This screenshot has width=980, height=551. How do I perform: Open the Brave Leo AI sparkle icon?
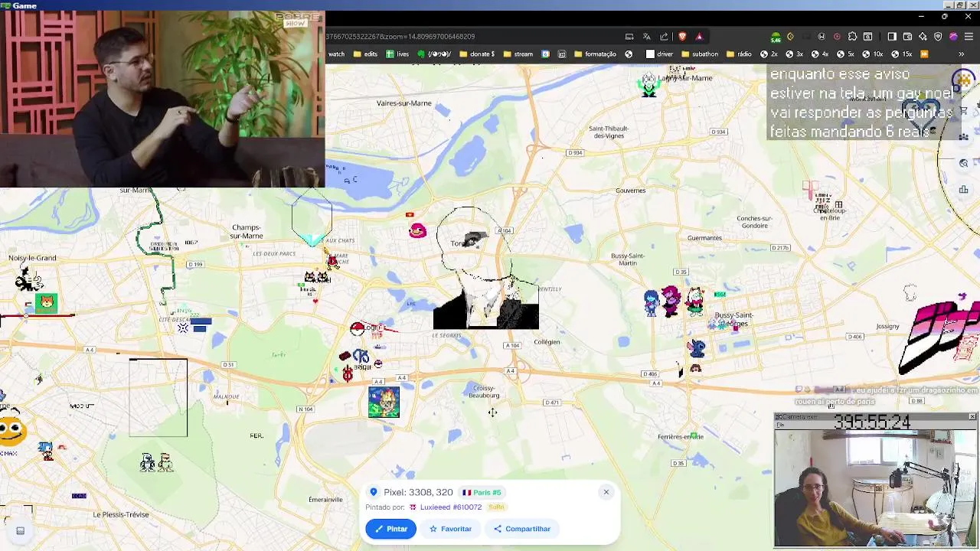(923, 36)
